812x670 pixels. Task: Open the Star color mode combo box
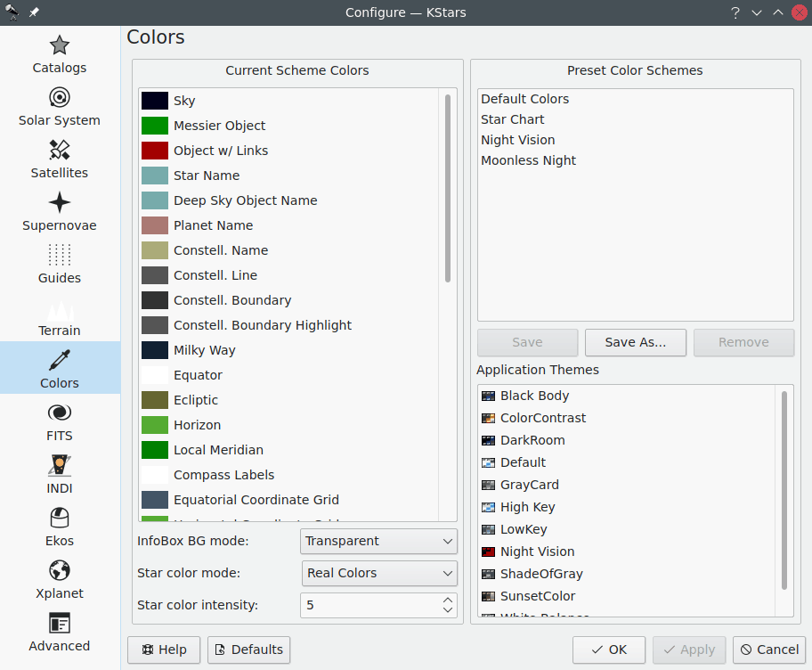pos(378,573)
